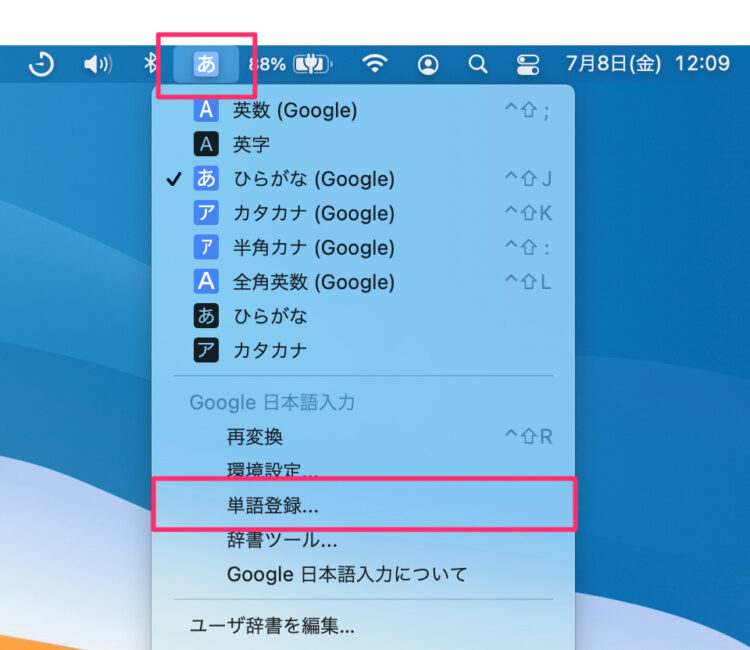Open Control Center toggle icon
The width and height of the screenshot is (750, 650).
coord(528,64)
